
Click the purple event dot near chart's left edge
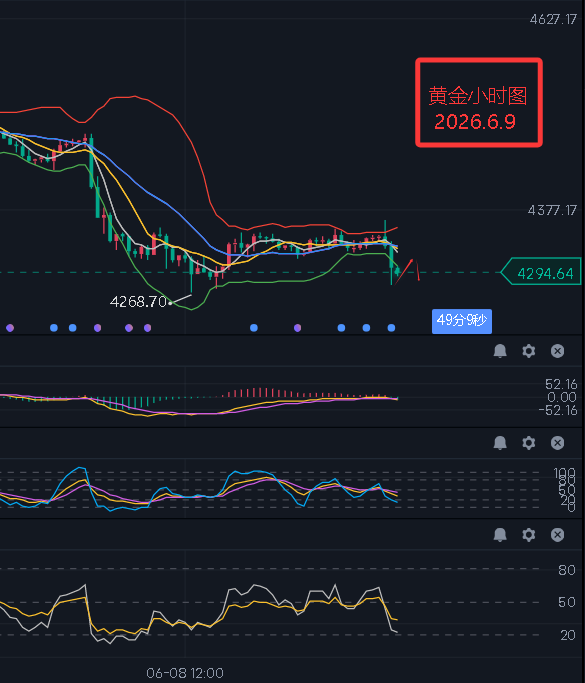click(x=10, y=328)
